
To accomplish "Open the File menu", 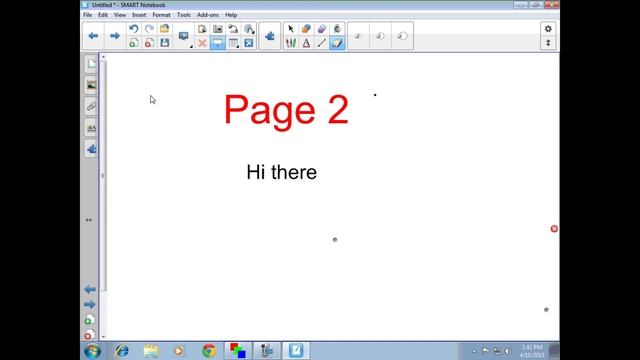I will pos(87,15).
